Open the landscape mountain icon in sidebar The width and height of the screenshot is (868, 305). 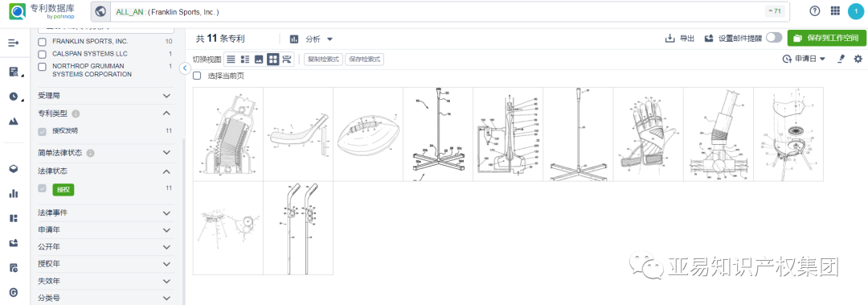click(14, 121)
